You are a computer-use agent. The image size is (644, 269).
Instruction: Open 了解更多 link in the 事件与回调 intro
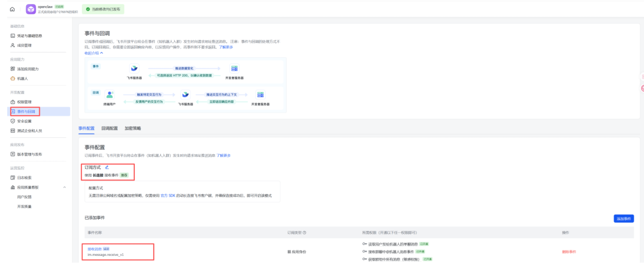click(x=226, y=47)
